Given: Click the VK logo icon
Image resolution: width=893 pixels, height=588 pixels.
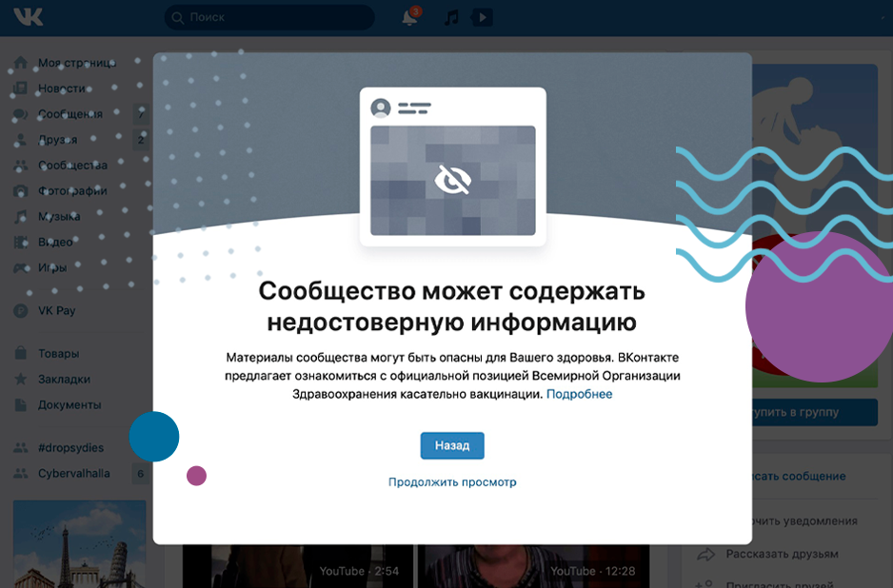Looking at the screenshot, I should (28, 17).
